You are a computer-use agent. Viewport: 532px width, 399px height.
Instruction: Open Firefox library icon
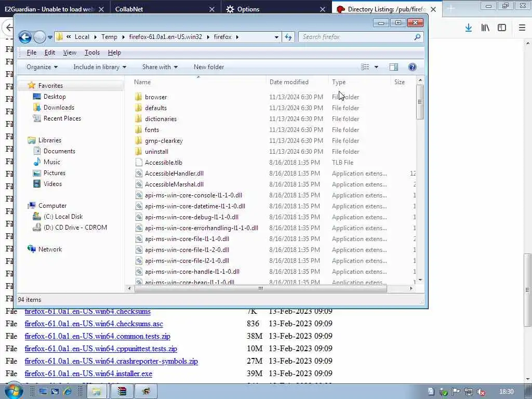click(x=485, y=28)
